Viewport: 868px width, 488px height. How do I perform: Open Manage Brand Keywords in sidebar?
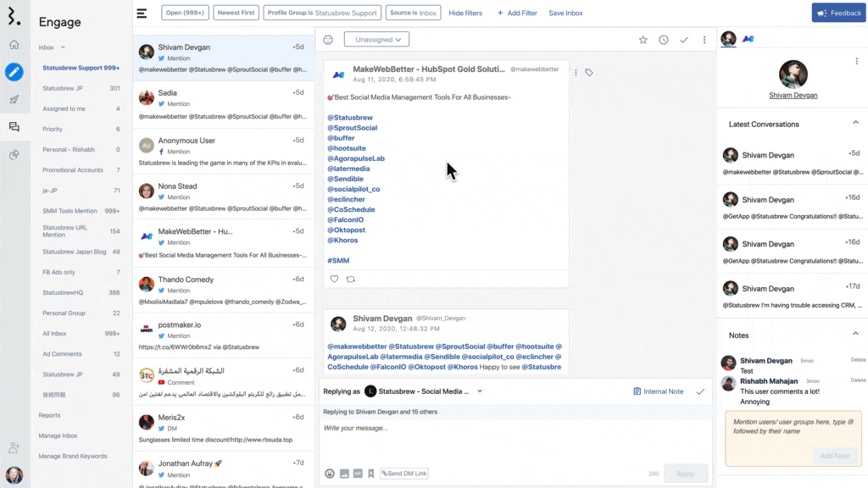click(x=73, y=456)
